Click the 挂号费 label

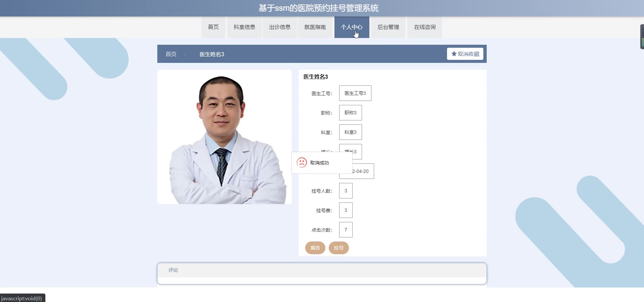[324, 211]
